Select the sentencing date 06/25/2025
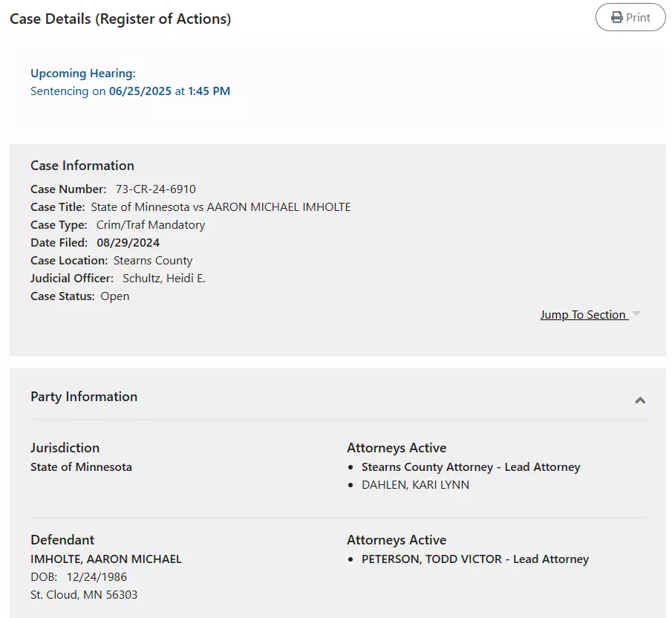This screenshot has width=672, height=618. (x=140, y=91)
